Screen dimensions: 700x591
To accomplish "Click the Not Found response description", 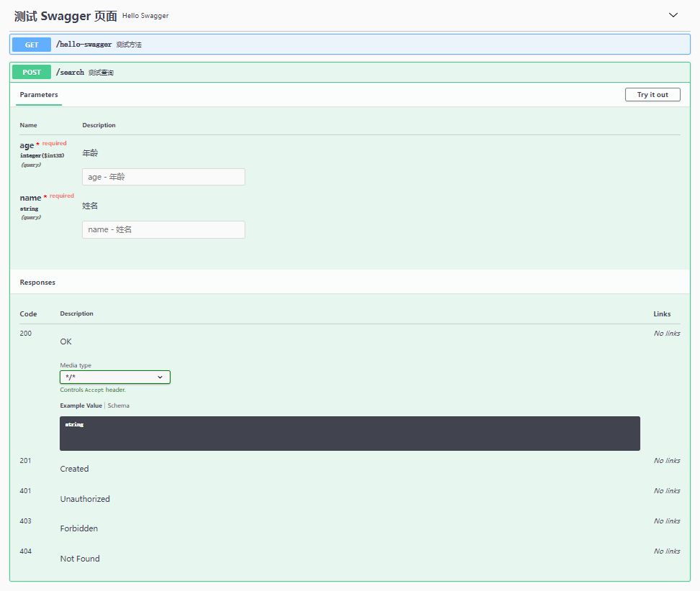I will click(80, 559).
